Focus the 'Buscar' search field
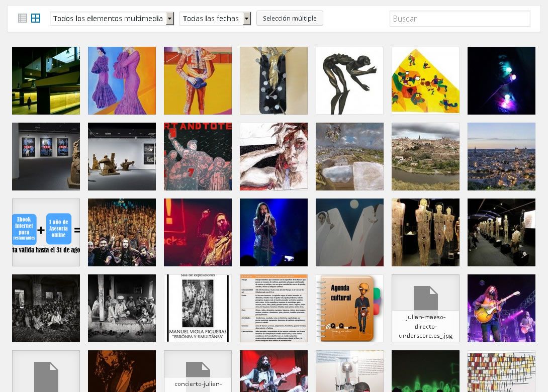548x392 pixels. click(x=460, y=19)
